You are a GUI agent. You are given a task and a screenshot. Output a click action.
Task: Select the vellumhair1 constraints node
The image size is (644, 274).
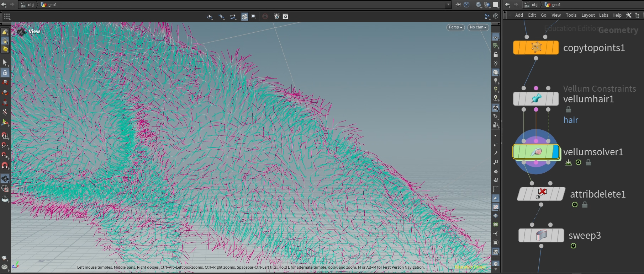coord(536,99)
